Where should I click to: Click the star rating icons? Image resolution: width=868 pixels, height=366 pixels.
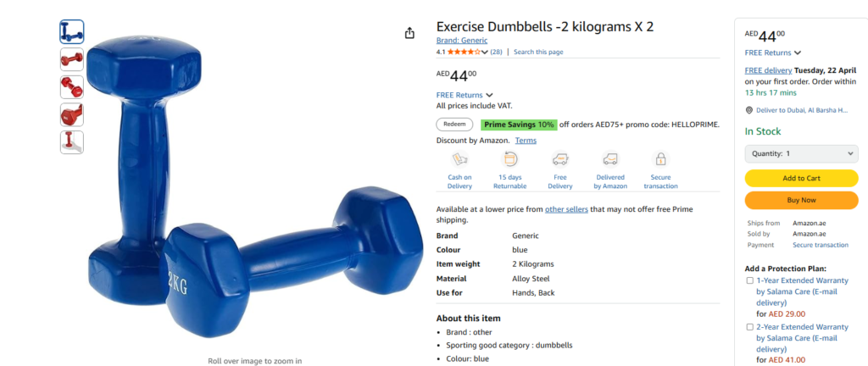click(464, 52)
